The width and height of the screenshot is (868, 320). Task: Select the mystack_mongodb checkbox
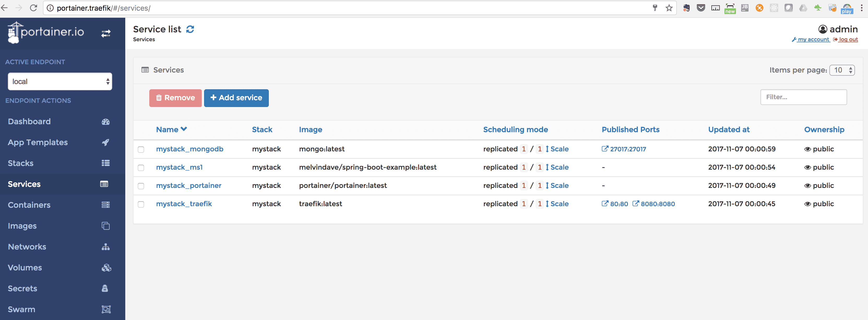click(141, 150)
